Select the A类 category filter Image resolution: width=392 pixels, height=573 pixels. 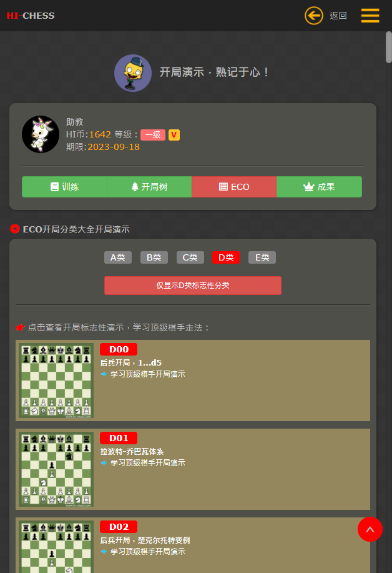(118, 257)
